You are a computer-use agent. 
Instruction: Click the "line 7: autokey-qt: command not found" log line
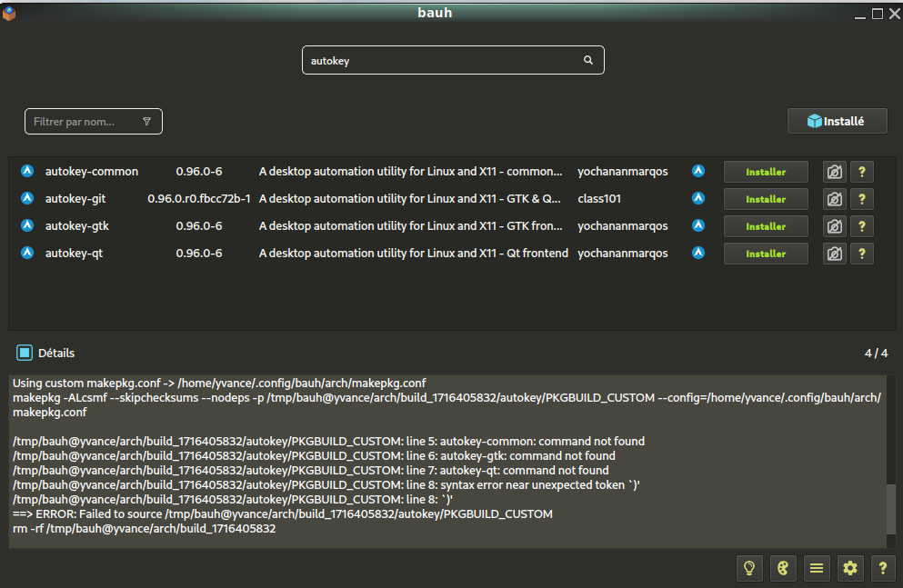coord(310,470)
